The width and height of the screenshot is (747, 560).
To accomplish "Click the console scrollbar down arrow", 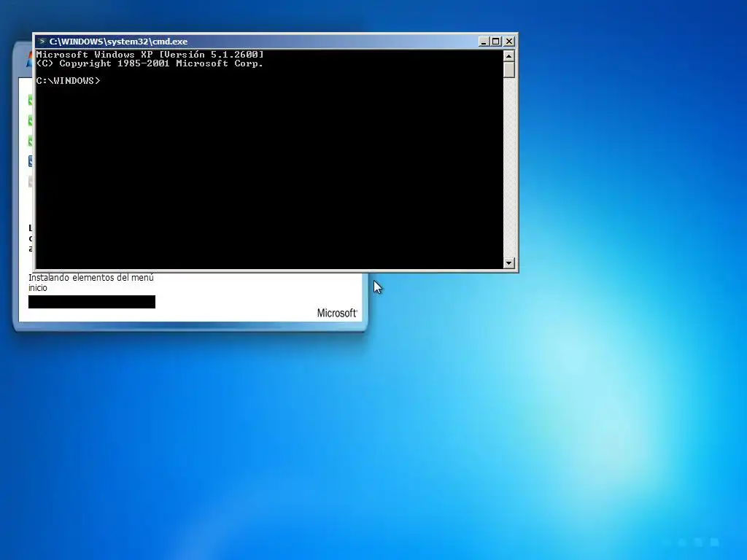I will click(x=508, y=262).
